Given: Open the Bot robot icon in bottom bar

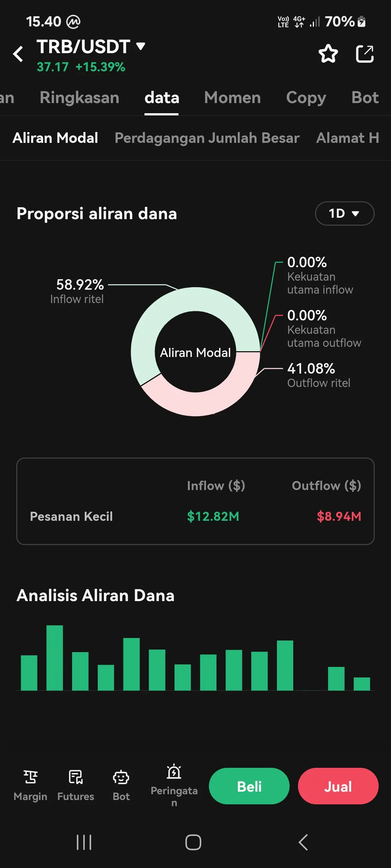Looking at the screenshot, I should pyautogui.click(x=121, y=777).
